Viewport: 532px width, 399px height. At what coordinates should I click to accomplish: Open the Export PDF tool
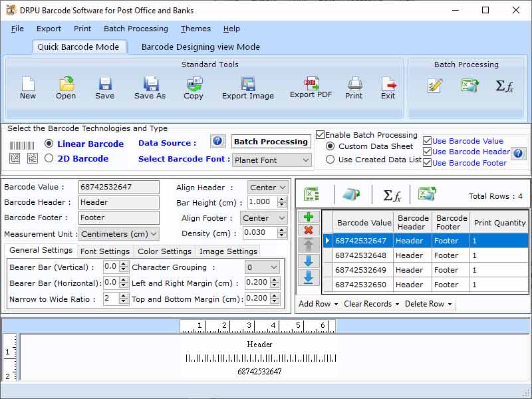[x=310, y=86]
